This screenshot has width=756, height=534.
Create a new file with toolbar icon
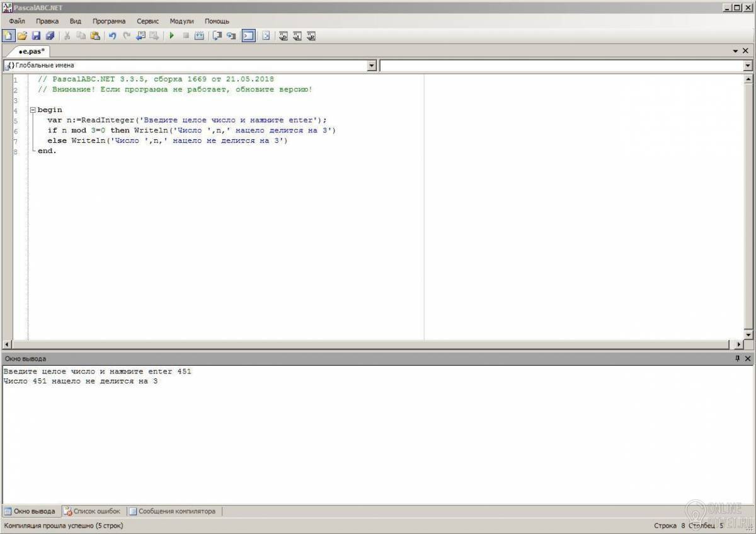(x=8, y=36)
